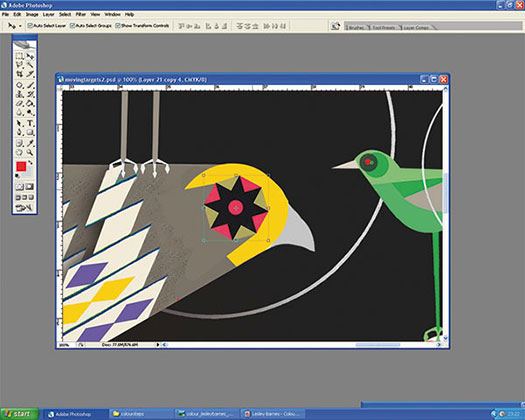Jump to ImageReady from toolbox

pyautogui.click(x=25, y=208)
